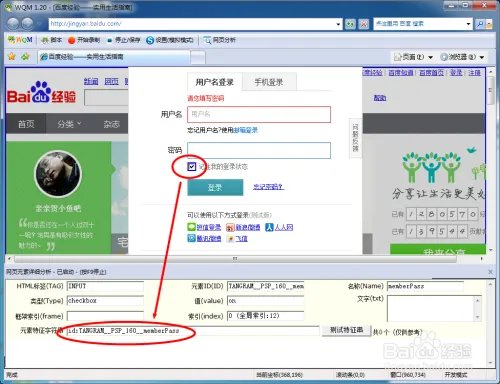The height and width of the screenshot is (384, 500).
Task: Switch to 手机登录 phone login tab
Action: 269,82
